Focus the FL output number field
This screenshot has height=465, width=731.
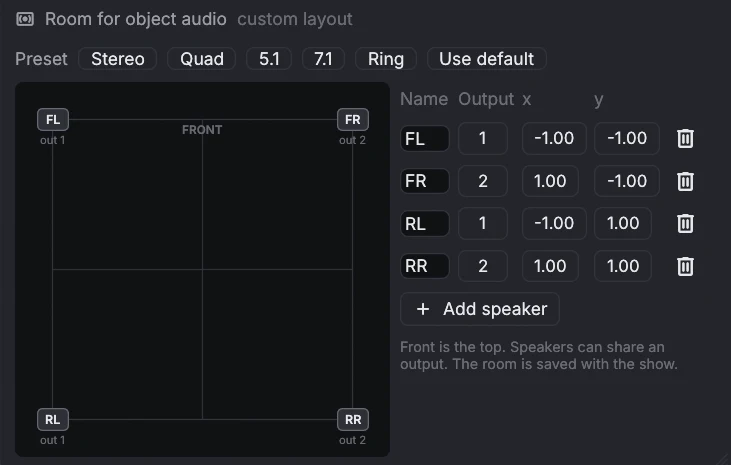click(x=483, y=139)
